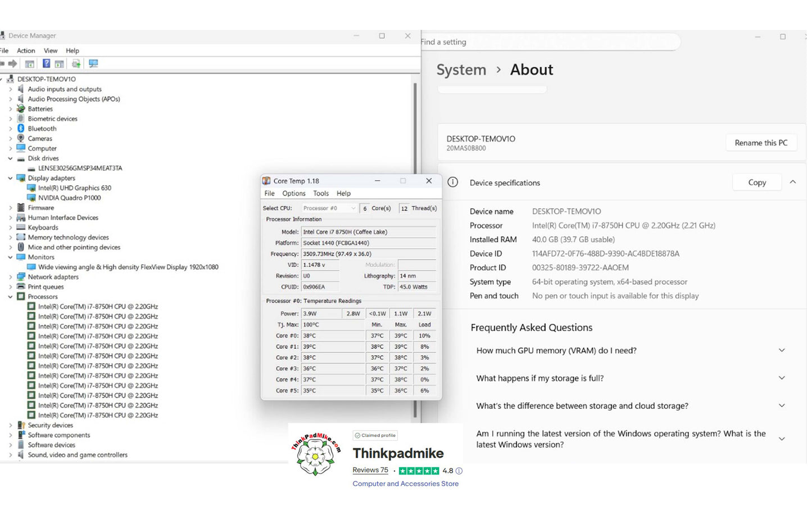The width and height of the screenshot is (812, 510).
Task: Select the Bluetooth device category icon
Action: pyautogui.click(x=21, y=129)
